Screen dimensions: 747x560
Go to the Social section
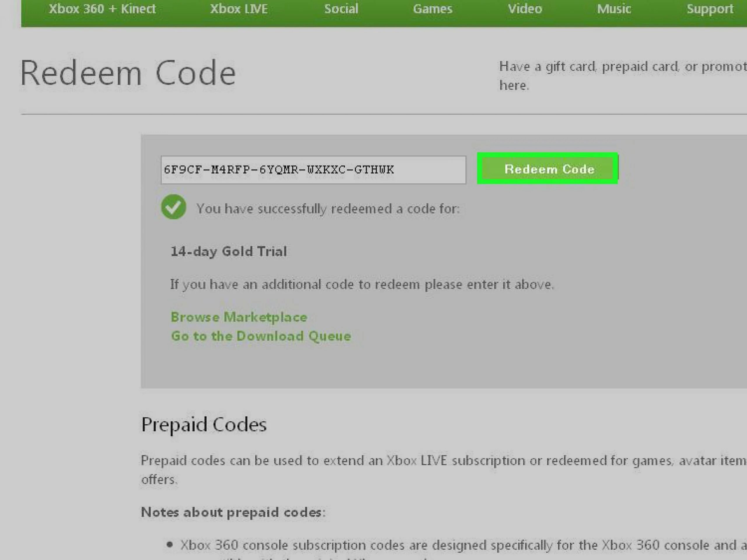(x=341, y=9)
